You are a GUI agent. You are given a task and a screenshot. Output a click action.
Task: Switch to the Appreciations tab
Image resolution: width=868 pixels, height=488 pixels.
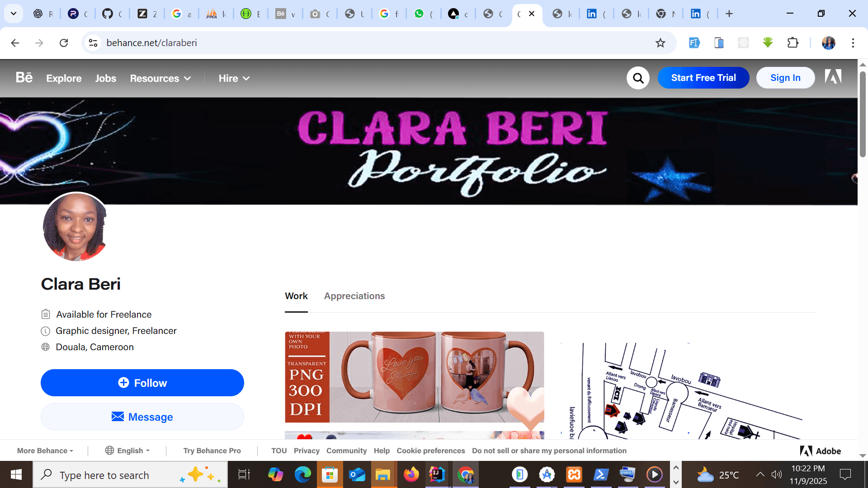click(354, 296)
